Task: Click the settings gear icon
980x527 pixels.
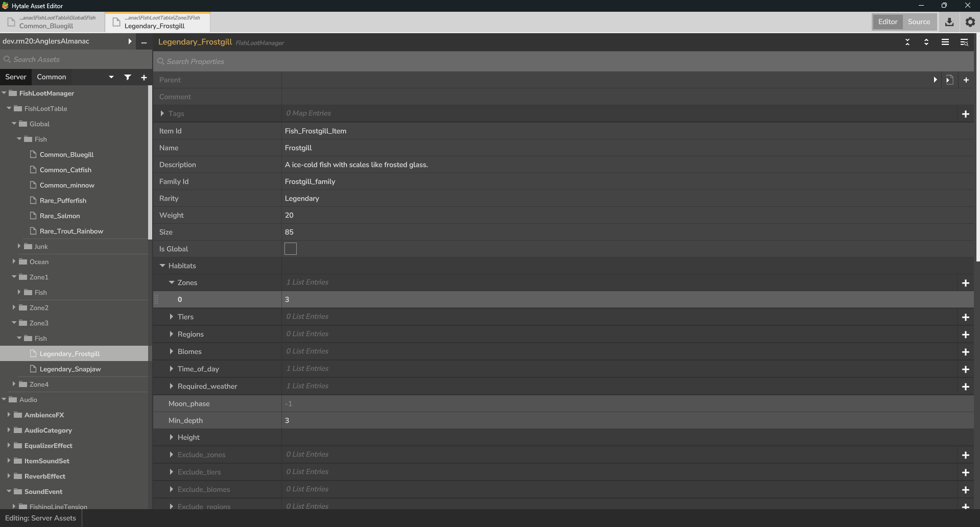Action: pos(970,22)
